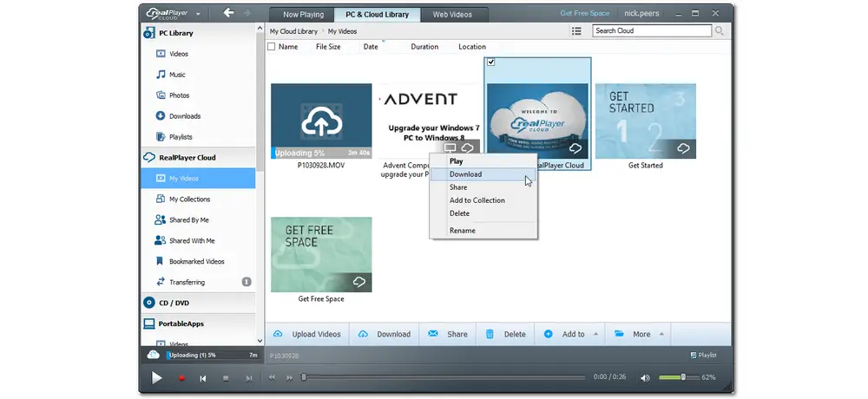Click Upload Videos in bottom toolbar

pyautogui.click(x=308, y=334)
